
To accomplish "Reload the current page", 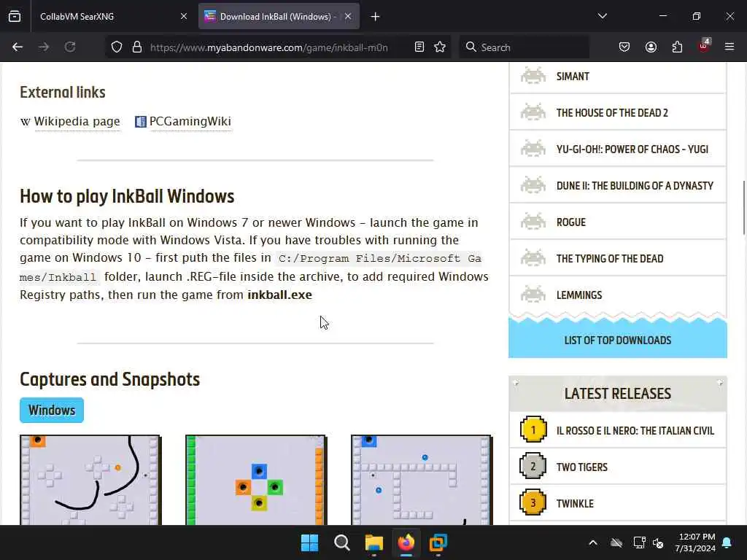I will (70, 47).
